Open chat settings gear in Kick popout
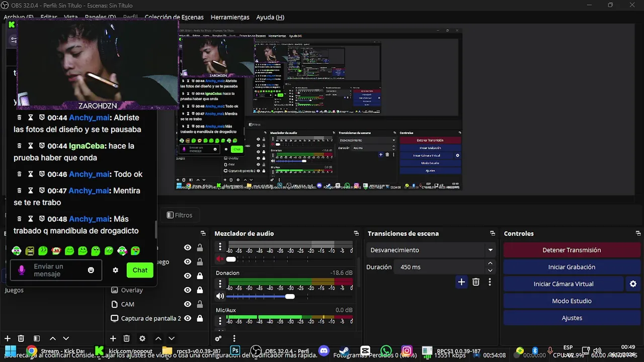Viewport: 644px width, 362px height. point(115,270)
